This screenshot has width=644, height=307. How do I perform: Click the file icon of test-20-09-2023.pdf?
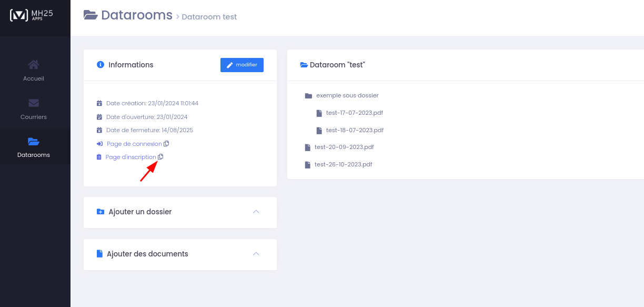308,147
